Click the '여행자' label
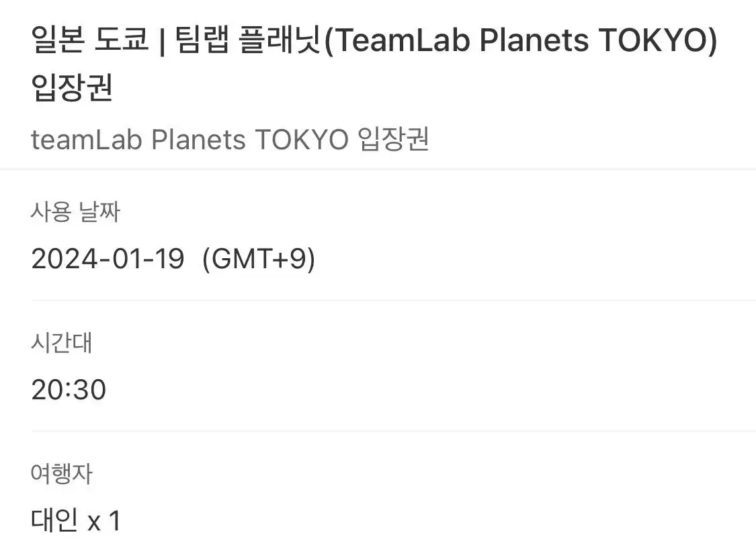This screenshot has height=560, width=756. pyautogui.click(x=61, y=474)
